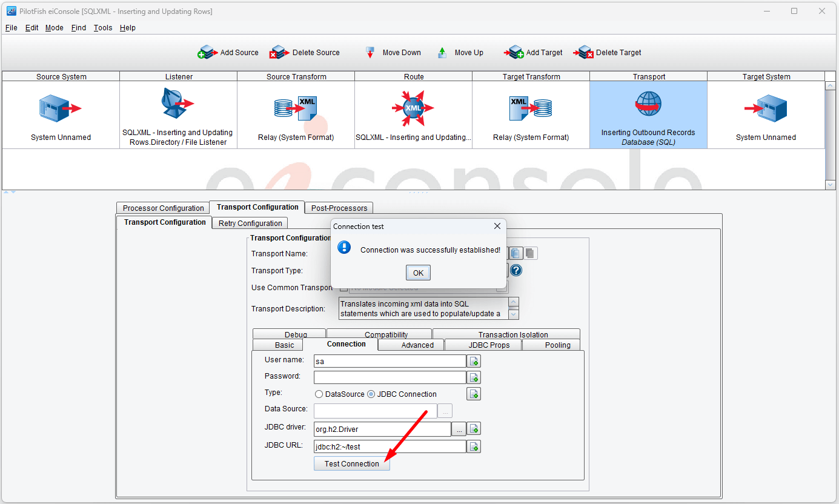Click the copy icon beside Transport Name
This screenshot has height=504, width=839.
click(x=516, y=253)
